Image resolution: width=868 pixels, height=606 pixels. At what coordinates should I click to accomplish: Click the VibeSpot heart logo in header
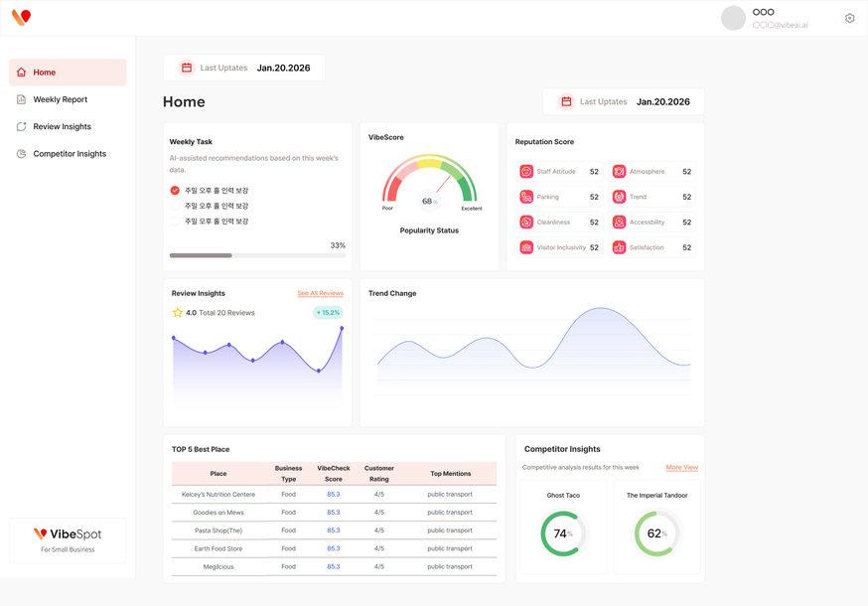tap(21, 17)
